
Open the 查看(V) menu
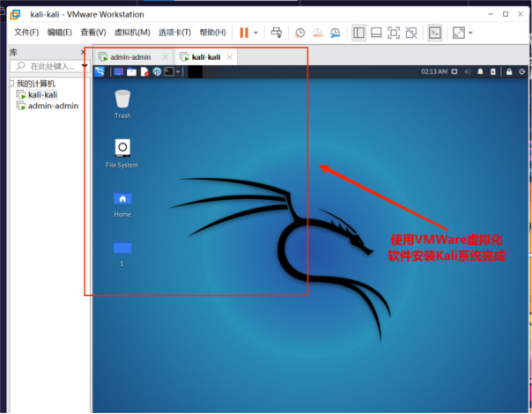93,33
